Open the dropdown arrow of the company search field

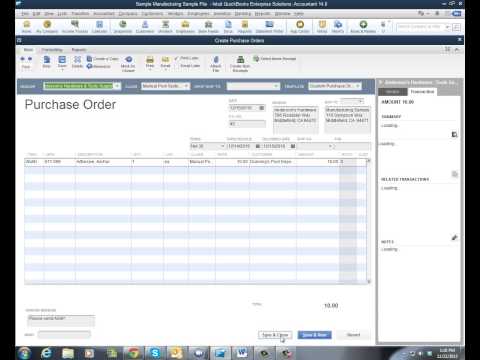pyautogui.click(x=447, y=27)
